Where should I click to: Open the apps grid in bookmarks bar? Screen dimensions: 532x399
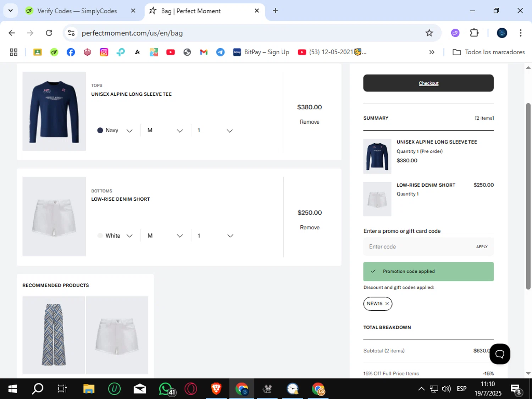(13, 52)
